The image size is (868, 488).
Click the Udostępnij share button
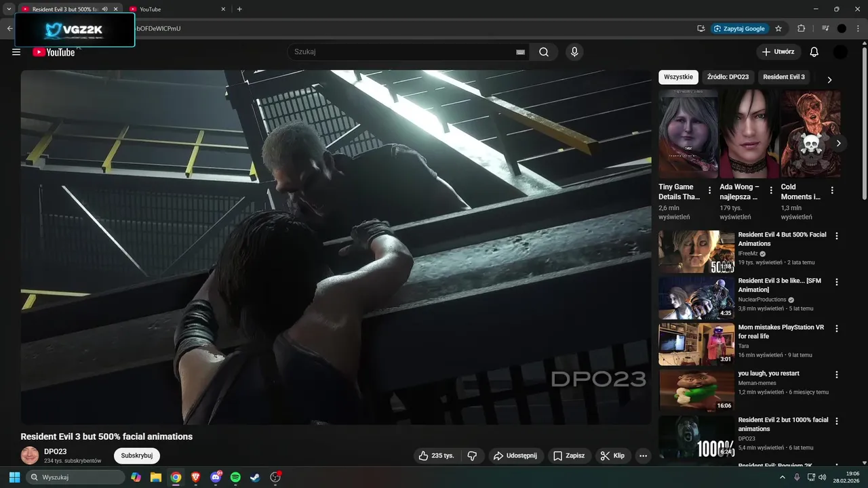pyautogui.click(x=515, y=455)
